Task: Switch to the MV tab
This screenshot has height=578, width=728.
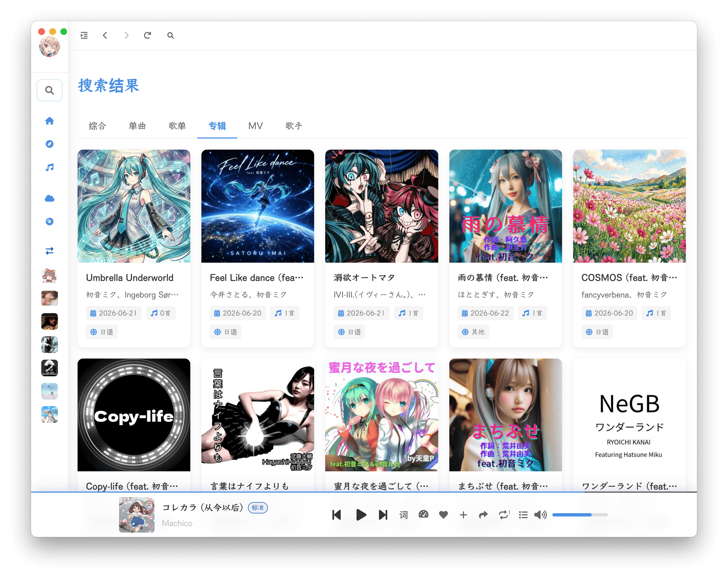Action: pyautogui.click(x=255, y=126)
